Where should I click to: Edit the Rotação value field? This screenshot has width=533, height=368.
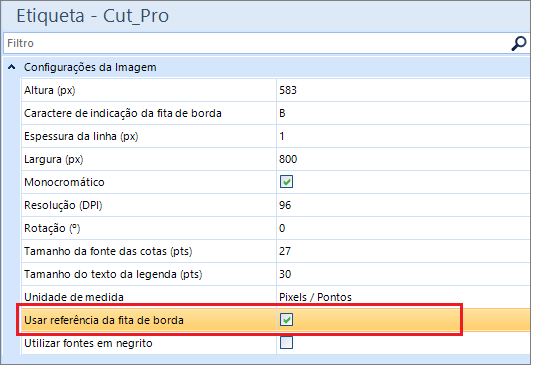(404, 228)
